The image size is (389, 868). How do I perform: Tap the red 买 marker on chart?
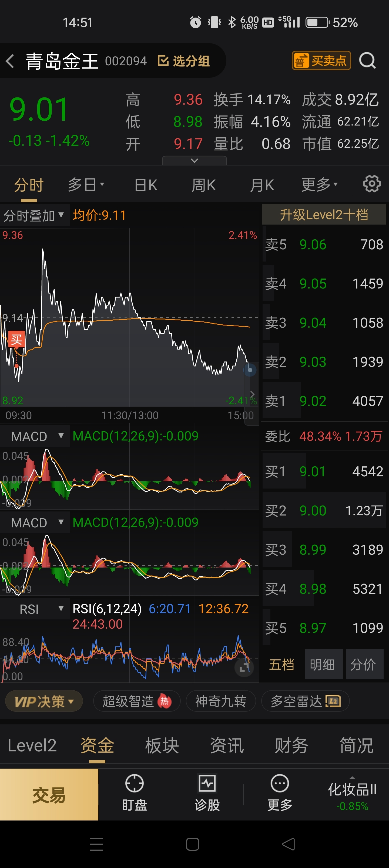point(16,339)
